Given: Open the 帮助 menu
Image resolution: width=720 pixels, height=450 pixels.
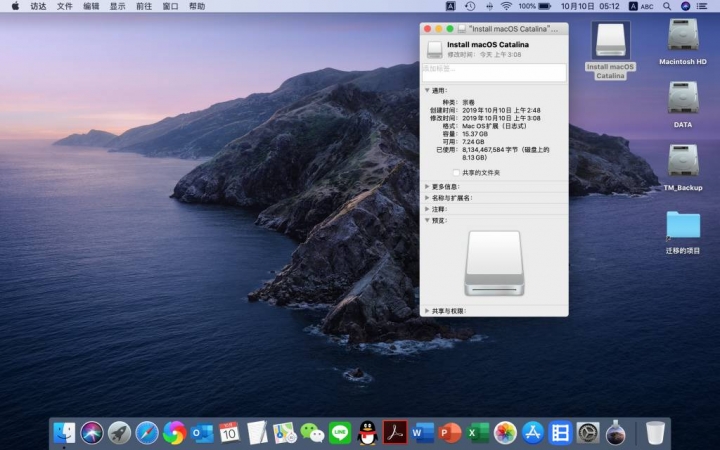Looking at the screenshot, I should pos(197,6).
